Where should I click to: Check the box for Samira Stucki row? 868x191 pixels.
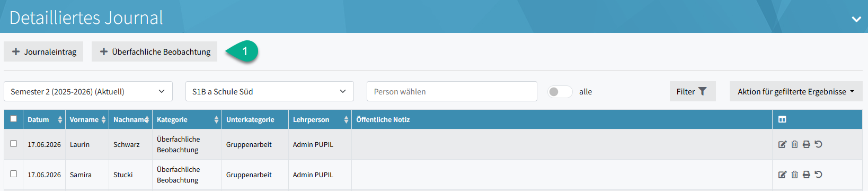pos(14,173)
